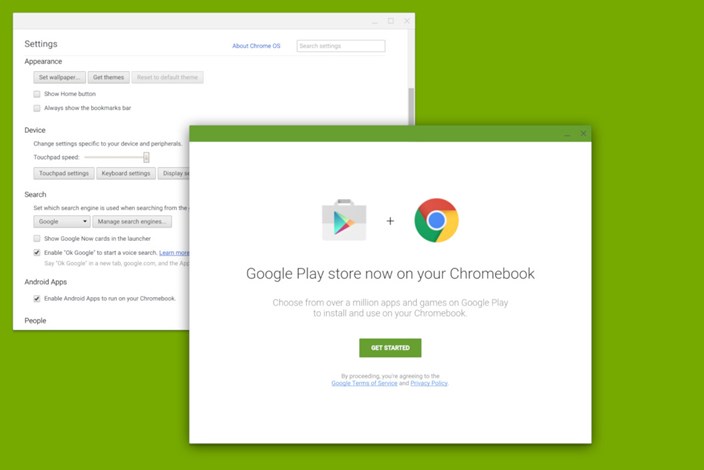
Task: Click the Chrome logo icon
Action: pos(436,220)
